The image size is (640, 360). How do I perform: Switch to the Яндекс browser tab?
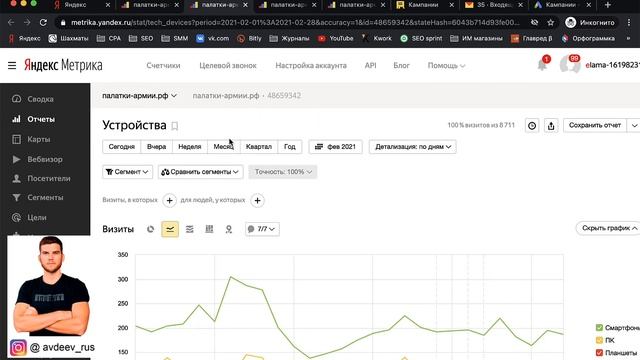[75, 5]
